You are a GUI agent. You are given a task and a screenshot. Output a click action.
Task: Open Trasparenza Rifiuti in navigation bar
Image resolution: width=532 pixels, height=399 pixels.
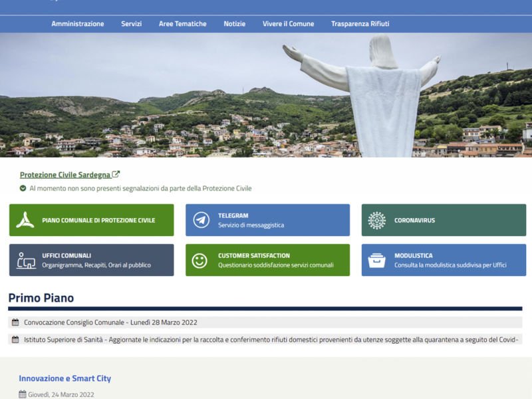point(360,24)
